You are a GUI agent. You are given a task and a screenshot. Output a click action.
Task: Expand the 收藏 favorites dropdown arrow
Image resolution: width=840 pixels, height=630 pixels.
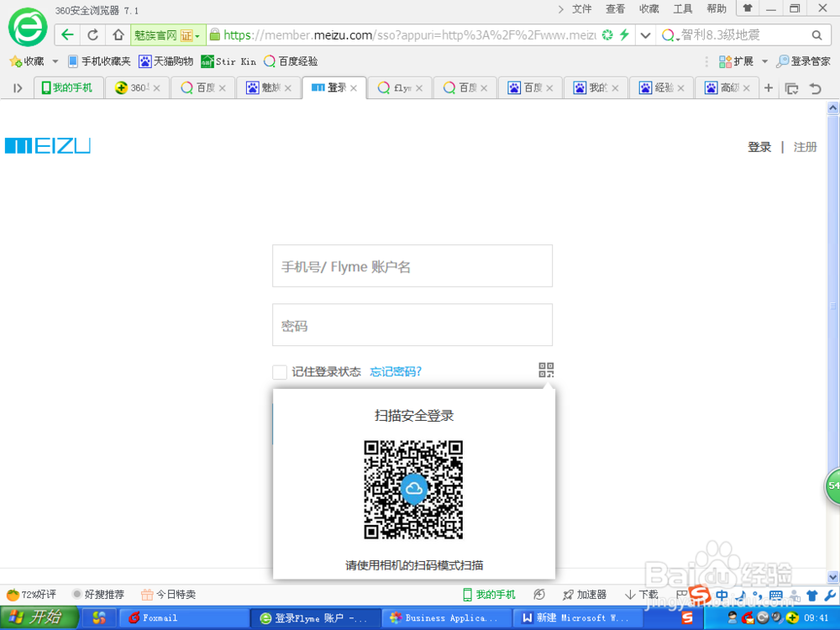55,61
